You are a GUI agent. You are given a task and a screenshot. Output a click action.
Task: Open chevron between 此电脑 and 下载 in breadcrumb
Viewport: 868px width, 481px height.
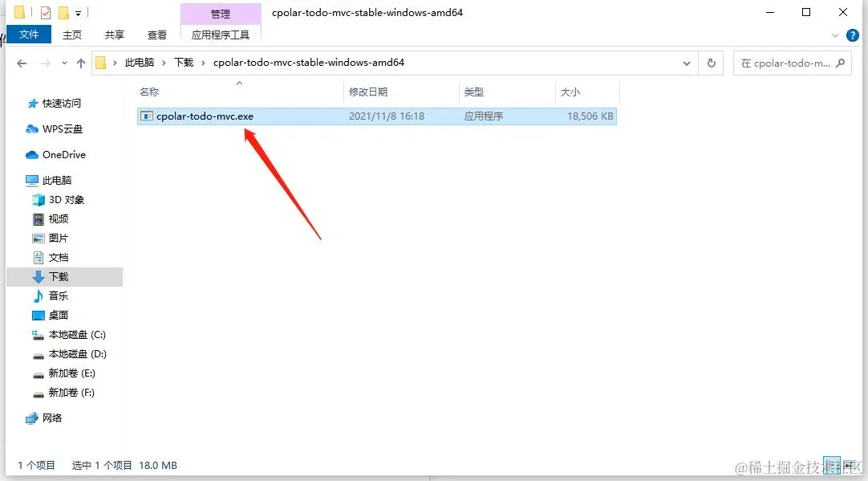164,63
